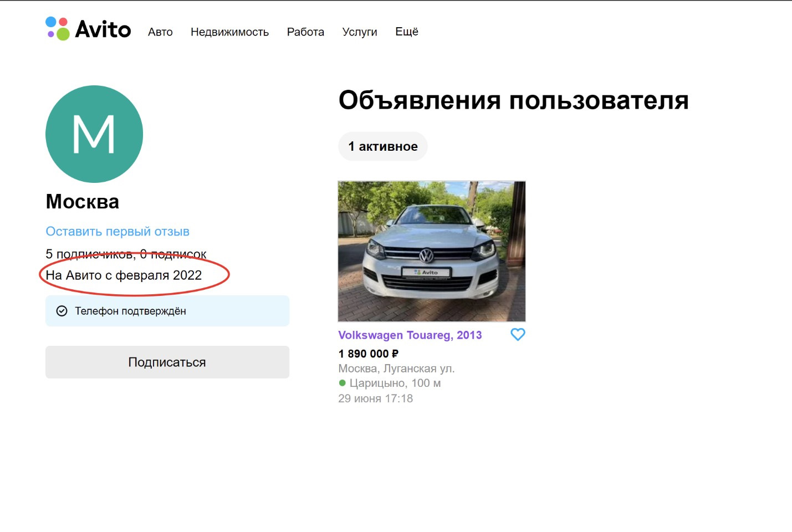Click the phone verified checkmark icon
Image resolution: width=792 pixels, height=532 pixels.
click(x=62, y=311)
